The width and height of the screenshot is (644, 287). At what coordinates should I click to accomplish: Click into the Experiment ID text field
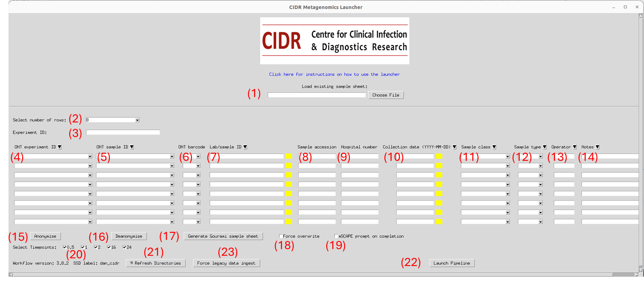tap(123, 132)
